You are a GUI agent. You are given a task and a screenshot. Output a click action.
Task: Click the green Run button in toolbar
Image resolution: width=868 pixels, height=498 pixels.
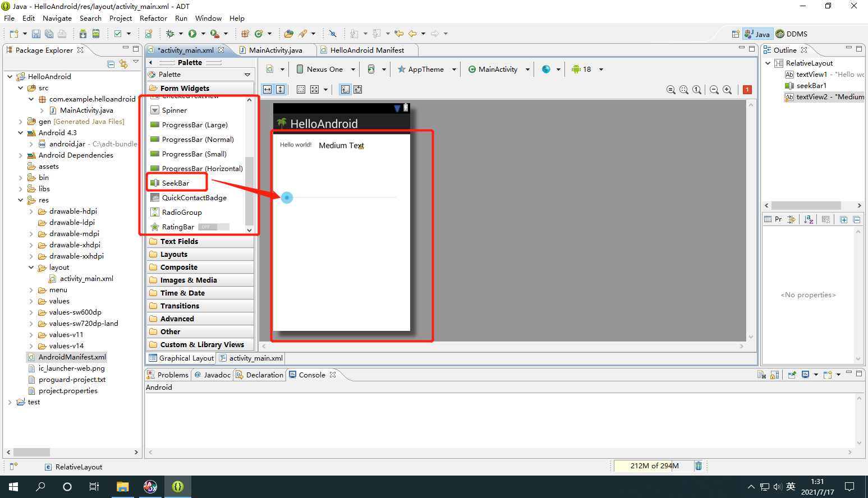click(192, 34)
